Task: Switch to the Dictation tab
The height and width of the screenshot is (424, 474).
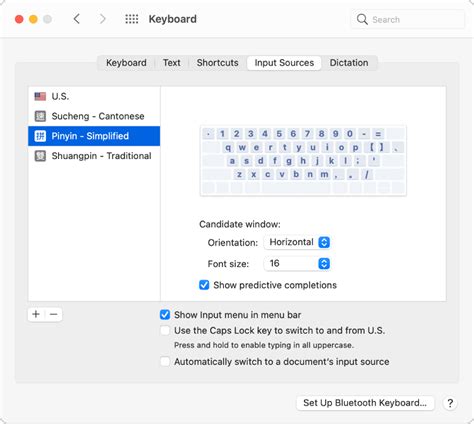Action: pyautogui.click(x=349, y=63)
